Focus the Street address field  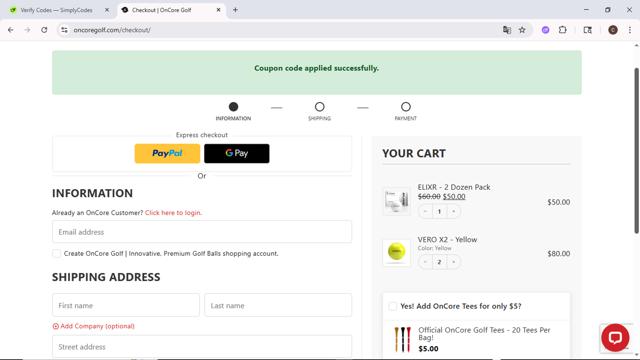pyautogui.click(x=202, y=347)
